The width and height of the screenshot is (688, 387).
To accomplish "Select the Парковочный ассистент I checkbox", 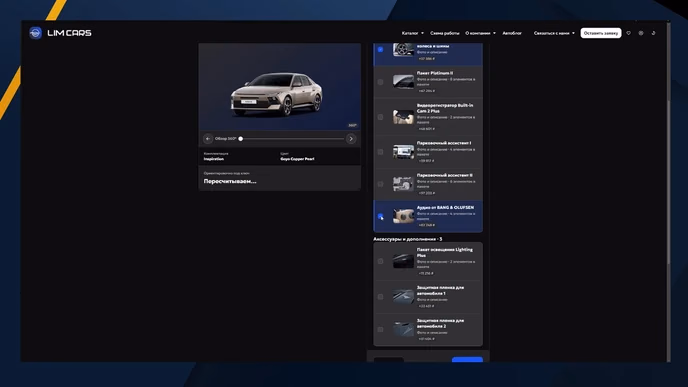I will coord(380,152).
